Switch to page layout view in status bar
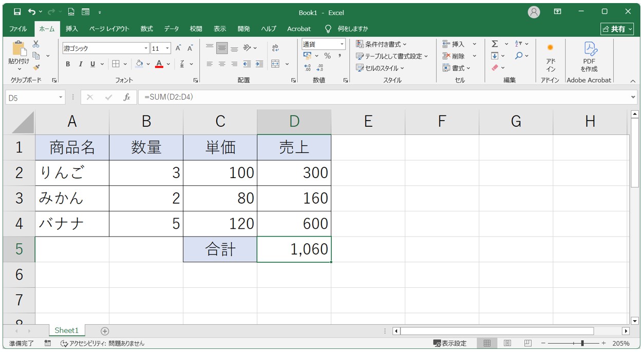644x352 pixels. coord(507,343)
